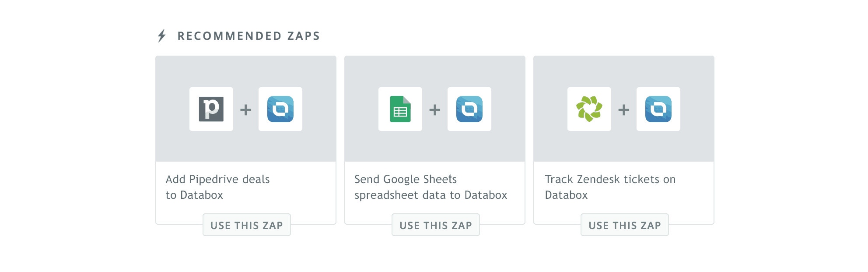
Task: Open the "Track Zendesk tickets on Databox" title
Action: 610,187
